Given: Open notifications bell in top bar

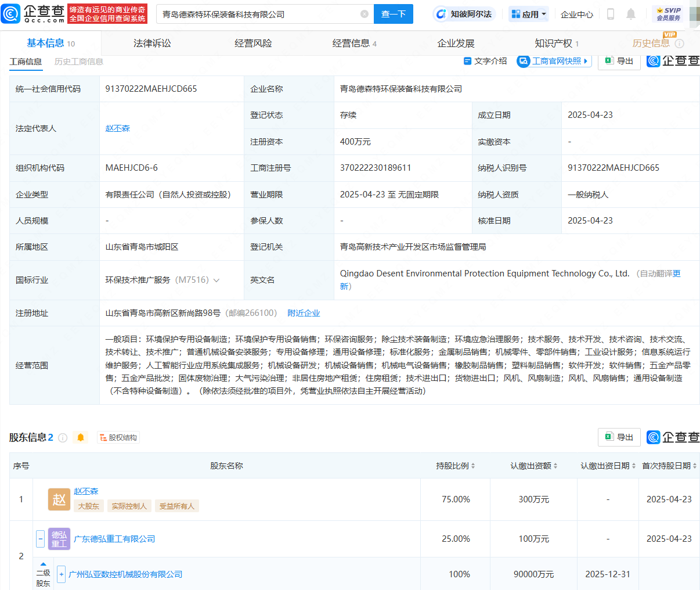Looking at the screenshot, I should click(x=631, y=14).
